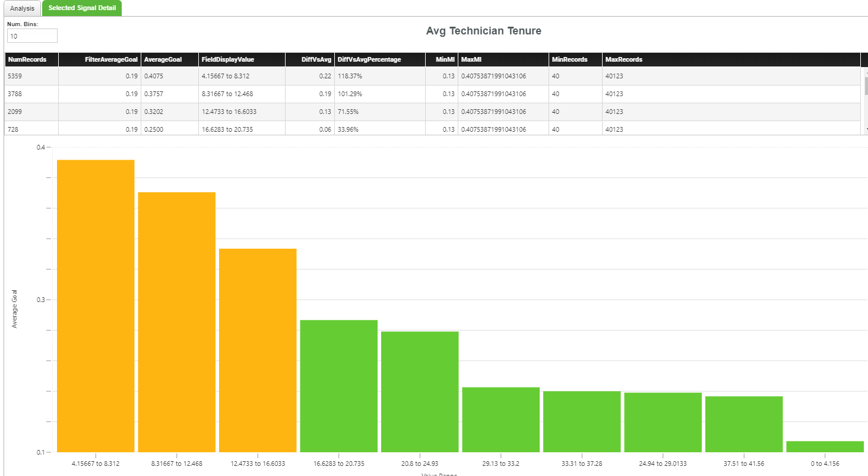Click the green bar for 20.8 to 24.93
868x476 pixels.
click(x=420, y=392)
